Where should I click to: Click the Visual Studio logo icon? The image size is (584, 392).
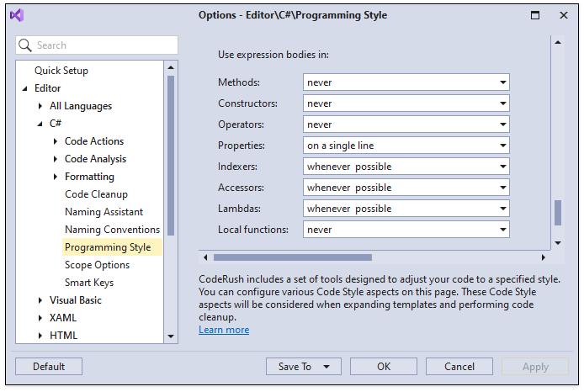tap(17, 15)
